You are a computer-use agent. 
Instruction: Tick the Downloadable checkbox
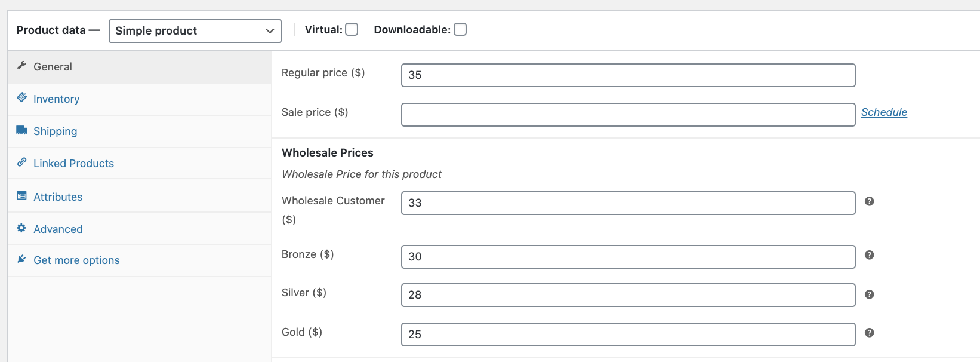(x=460, y=29)
